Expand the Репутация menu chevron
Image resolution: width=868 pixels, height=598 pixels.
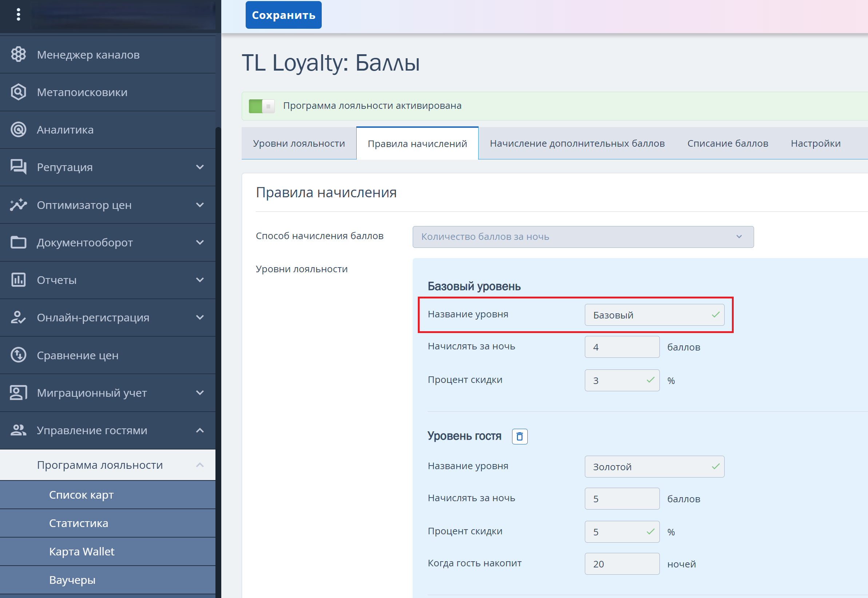coord(200,167)
